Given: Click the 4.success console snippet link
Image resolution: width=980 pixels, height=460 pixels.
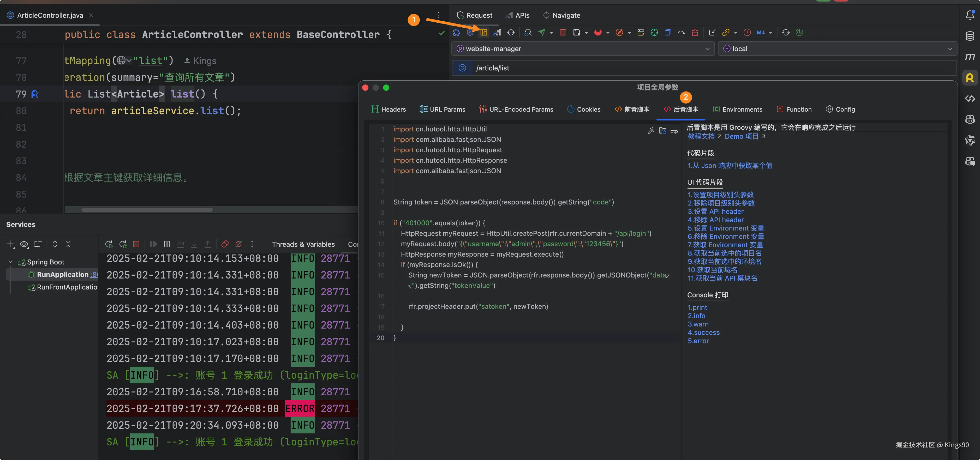Looking at the screenshot, I should [x=703, y=333].
